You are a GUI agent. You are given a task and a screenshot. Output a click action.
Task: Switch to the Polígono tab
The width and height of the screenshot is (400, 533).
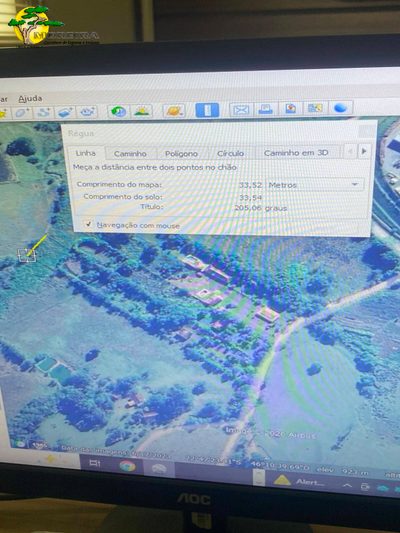(181, 154)
